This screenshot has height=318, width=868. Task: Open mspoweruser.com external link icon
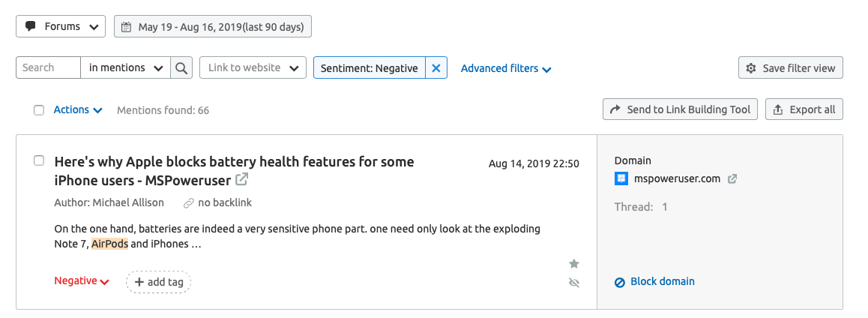point(732,179)
